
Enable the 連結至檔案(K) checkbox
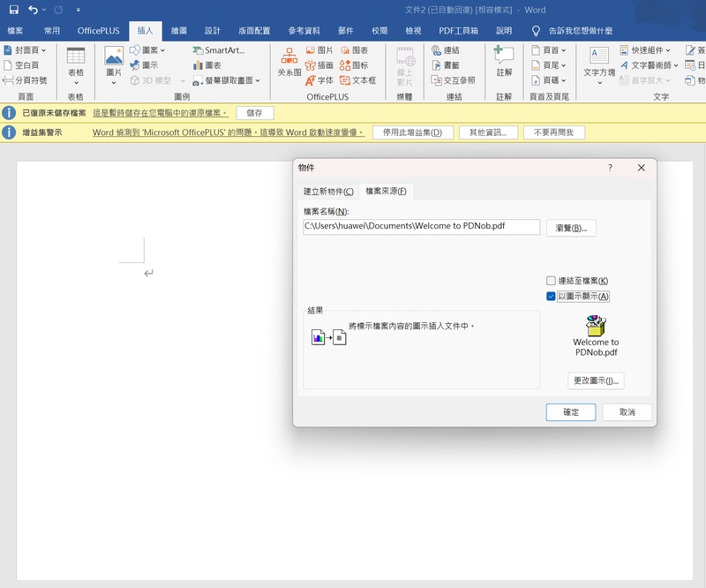coord(551,281)
